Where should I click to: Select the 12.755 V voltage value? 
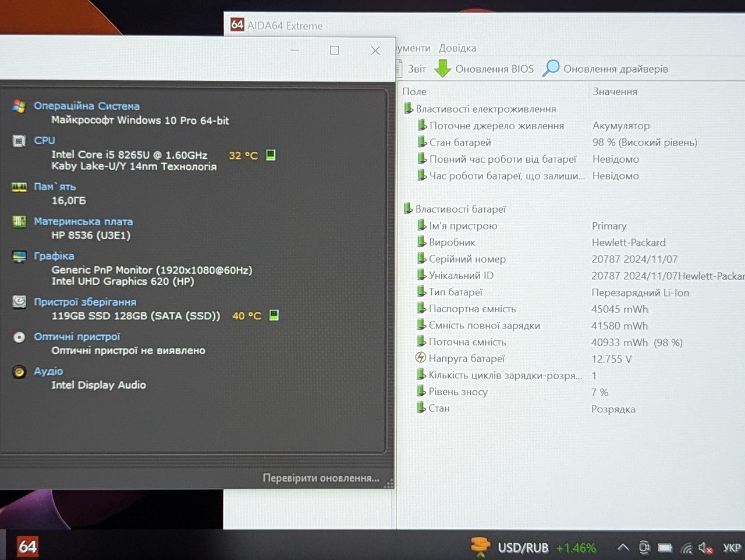(612, 359)
